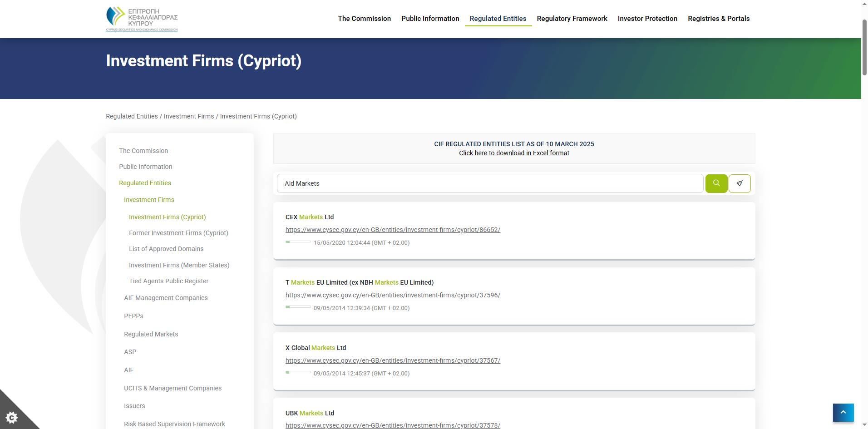This screenshot has width=868, height=429.
Task: Click the scroll-to-top arrow button
Action: (843, 413)
